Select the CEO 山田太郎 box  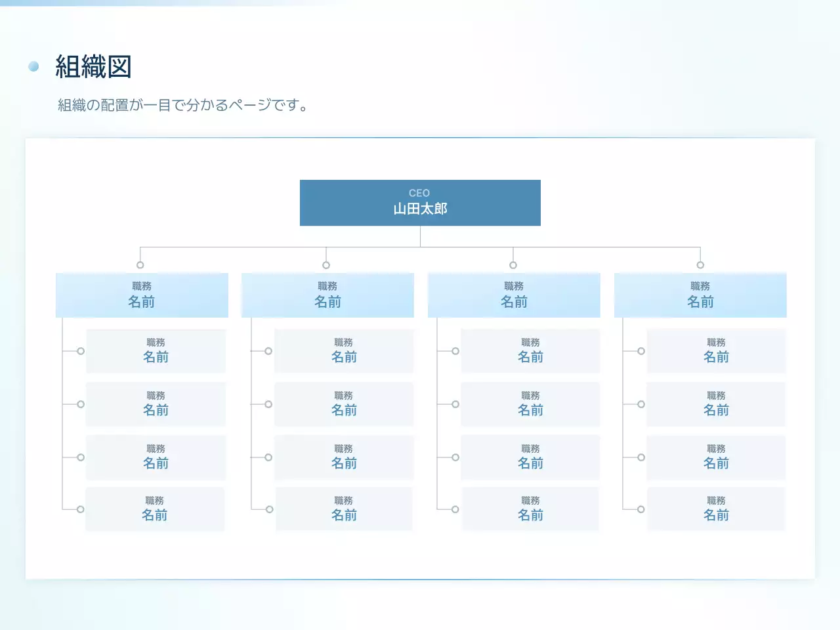(419, 203)
